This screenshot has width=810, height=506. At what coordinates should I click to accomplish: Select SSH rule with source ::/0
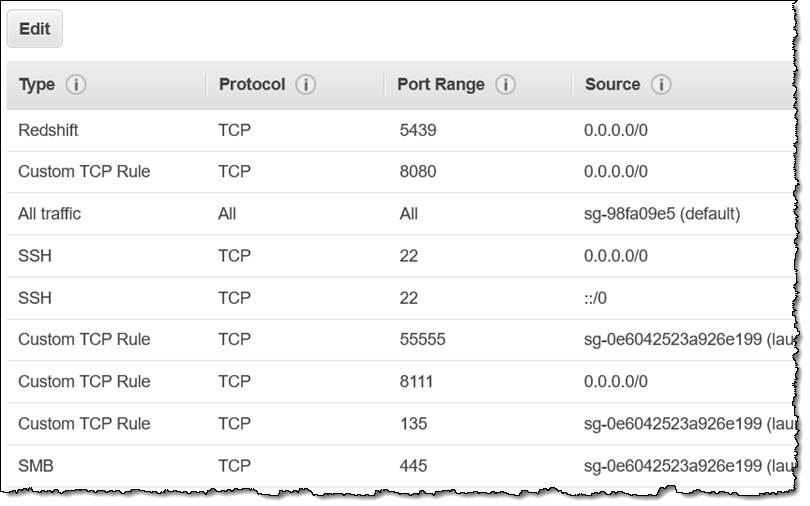pos(400,298)
